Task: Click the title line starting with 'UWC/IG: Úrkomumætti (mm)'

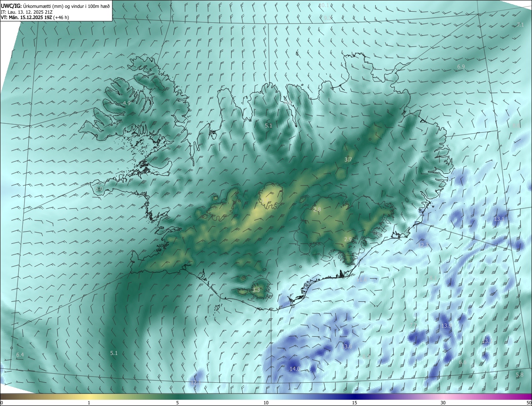Action: tap(55, 6)
